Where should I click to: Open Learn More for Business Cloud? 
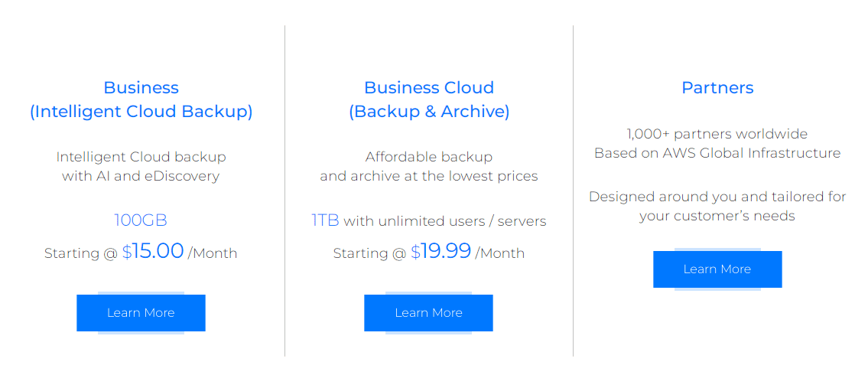click(x=428, y=313)
